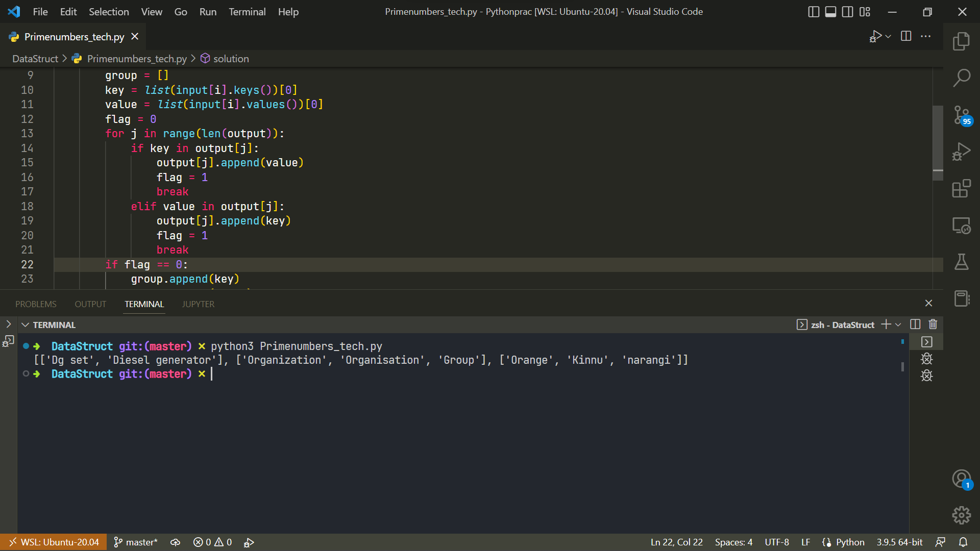This screenshot has width=980, height=551.
Task: Open the Run and Debug view
Action: (961, 152)
